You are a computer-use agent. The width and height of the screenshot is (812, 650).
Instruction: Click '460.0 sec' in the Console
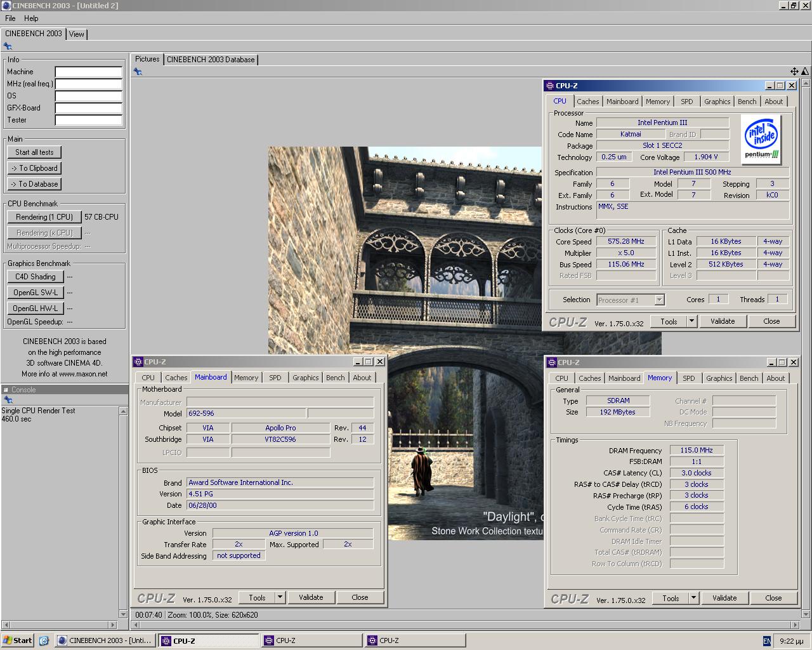[x=16, y=419]
